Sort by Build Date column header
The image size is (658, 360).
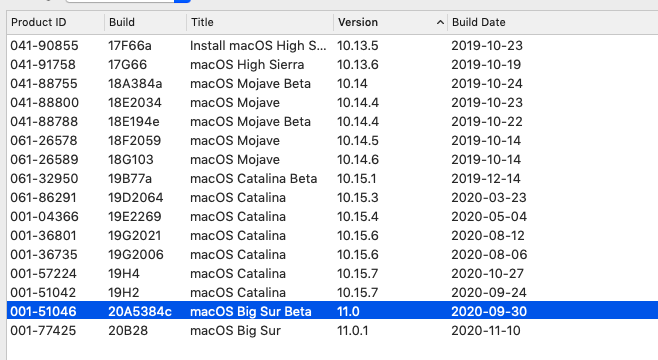point(479,22)
